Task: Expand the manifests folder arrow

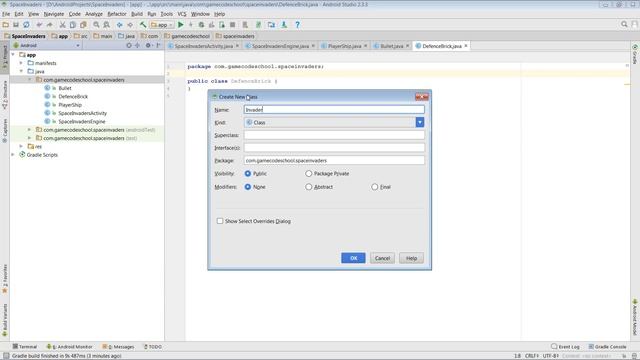Action: point(21,63)
